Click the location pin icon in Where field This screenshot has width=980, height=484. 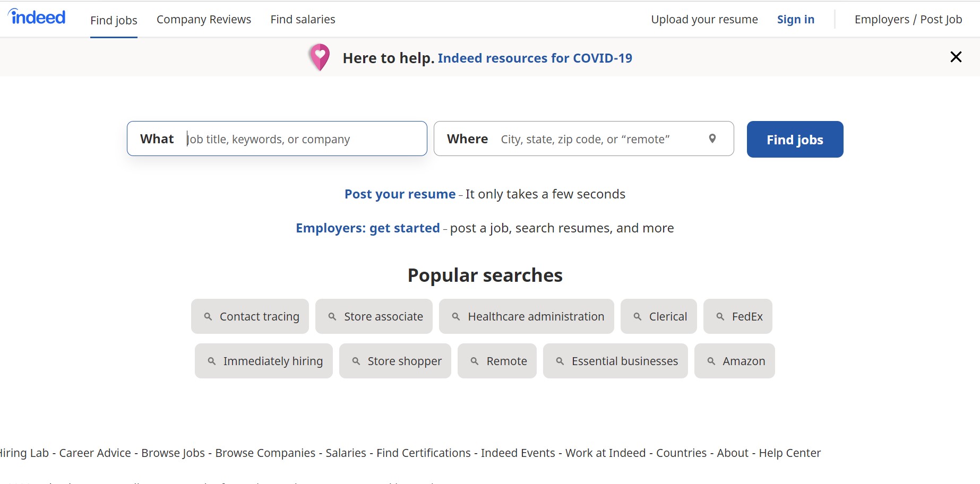point(712,139)
